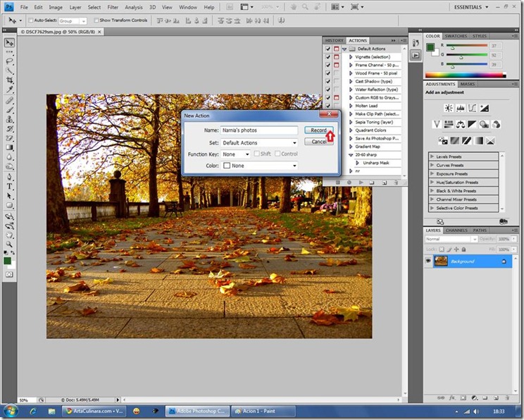Viewport: 524px width, 420px height.
Task: Add a Photo Filter adjustment
Action: point(485,125)
